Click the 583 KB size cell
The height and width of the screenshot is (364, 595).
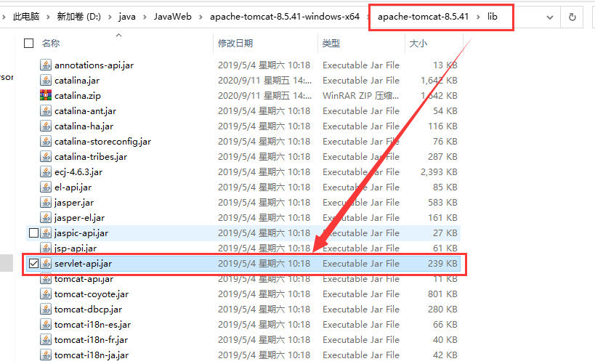tap(443, 203)
